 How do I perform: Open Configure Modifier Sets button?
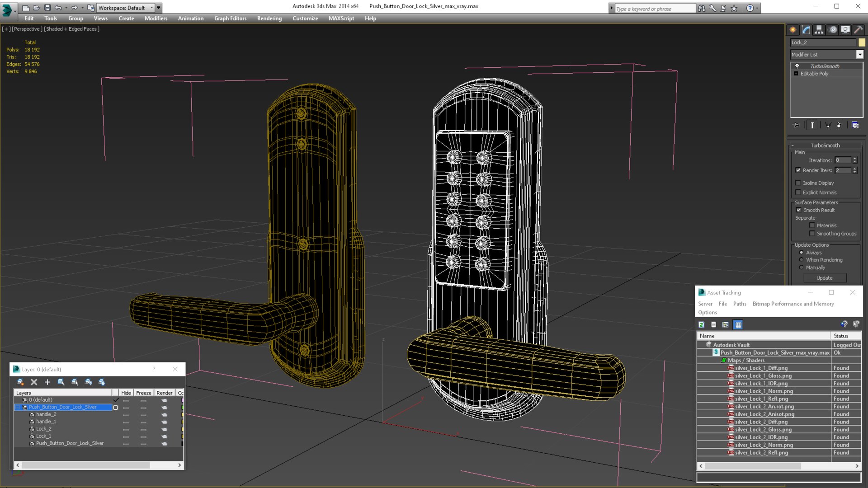click(x=855, y=125)
